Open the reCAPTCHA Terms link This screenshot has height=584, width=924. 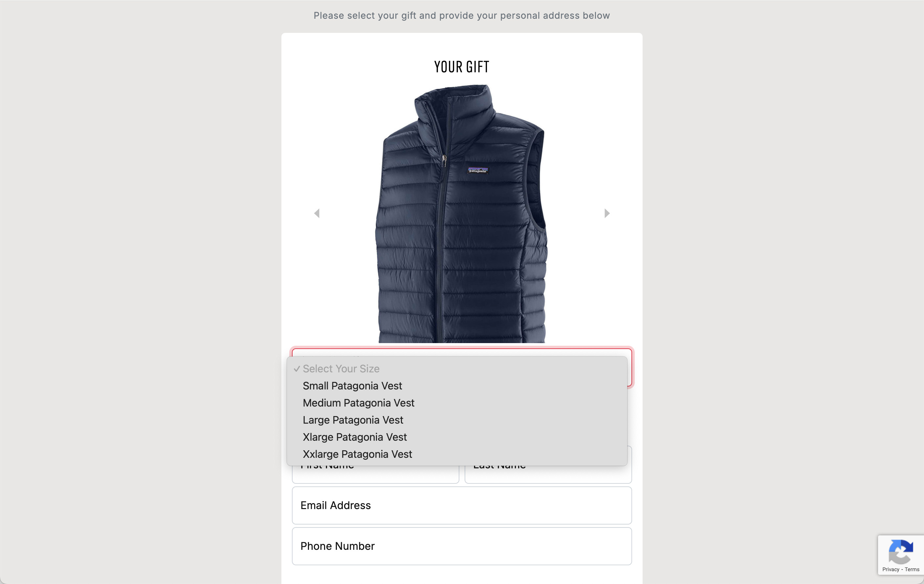coord(912,570)
